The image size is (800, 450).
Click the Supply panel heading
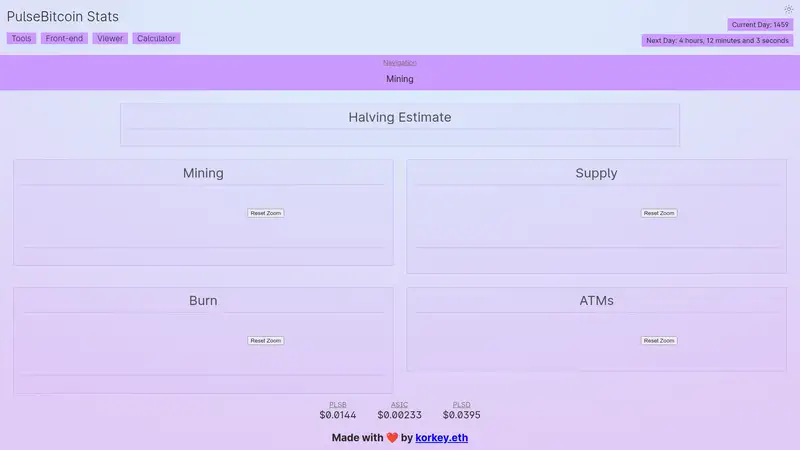tap(596, 173)
